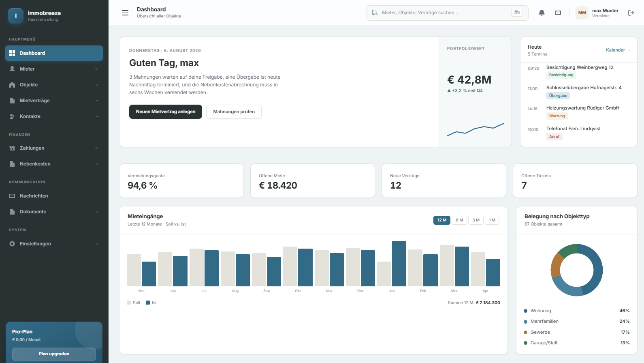The image size is (644, 363).
Task: Open the Telefonat Fam. Lindqvist appointment
Action: tap(579, 132)
